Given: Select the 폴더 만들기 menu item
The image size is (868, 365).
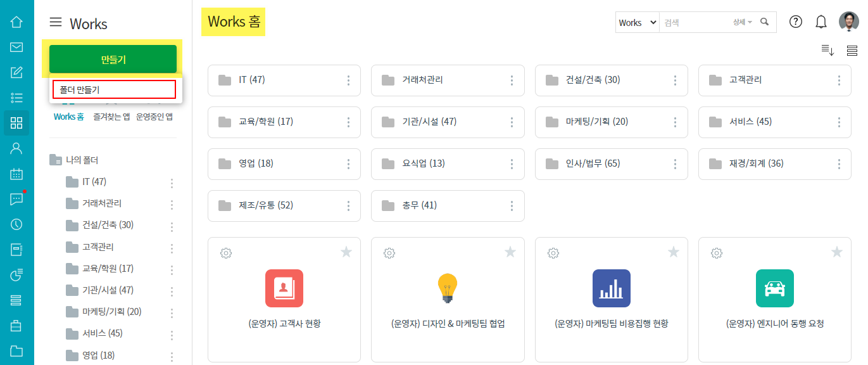Looking at the screenshot, I should point(114,90).
